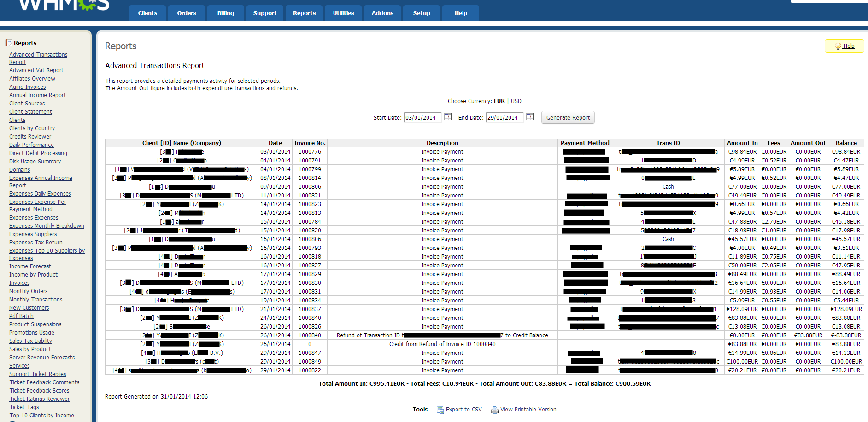Go to the Setup menu

[x=421, y=13]
